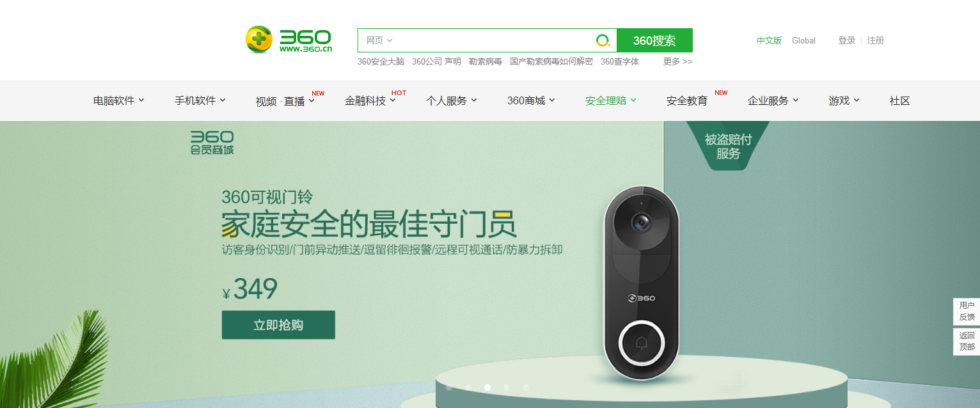Select the fourth carousel dot
This screenshot has height=408, width=980.
[507, 388]
